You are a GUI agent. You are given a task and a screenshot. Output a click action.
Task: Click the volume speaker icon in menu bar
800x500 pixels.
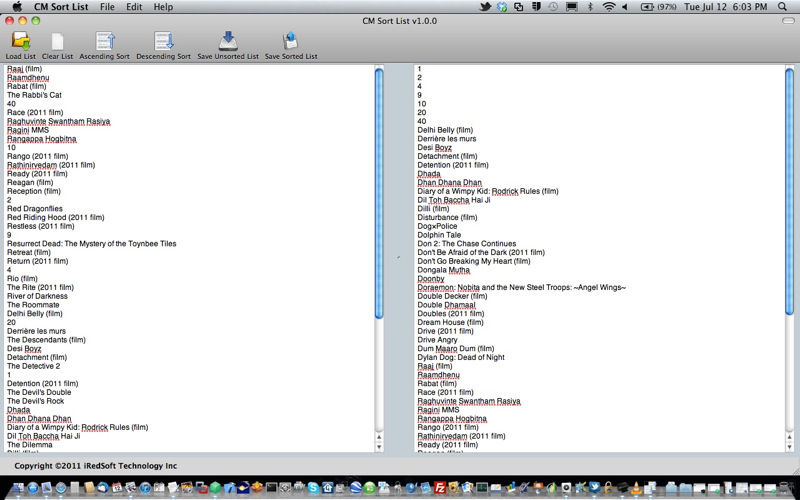coord(626,7)
